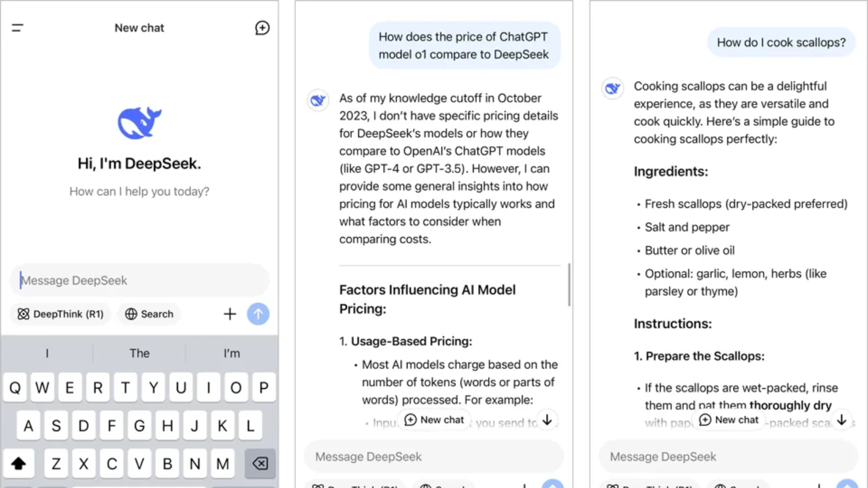Tap the F key on the keyboard
This screenshot has width=868, height=488.
pos(111,425)
